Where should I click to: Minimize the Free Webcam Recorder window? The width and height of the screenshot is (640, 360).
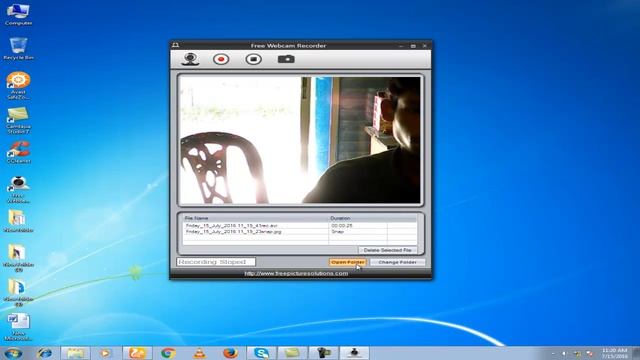pos(401,46)
